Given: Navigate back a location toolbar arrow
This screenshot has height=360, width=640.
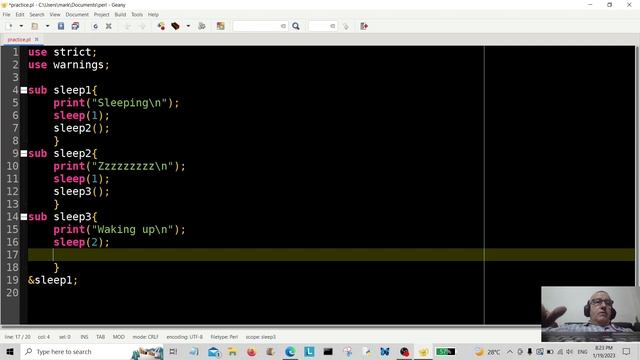Looking at the screenshot, I should click(127, 26).
